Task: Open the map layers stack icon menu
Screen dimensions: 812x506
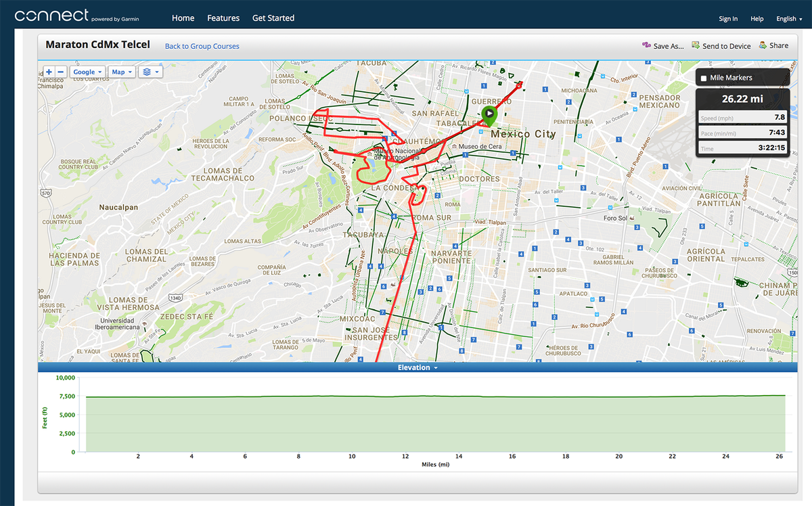Action: [x=150, y=72]
